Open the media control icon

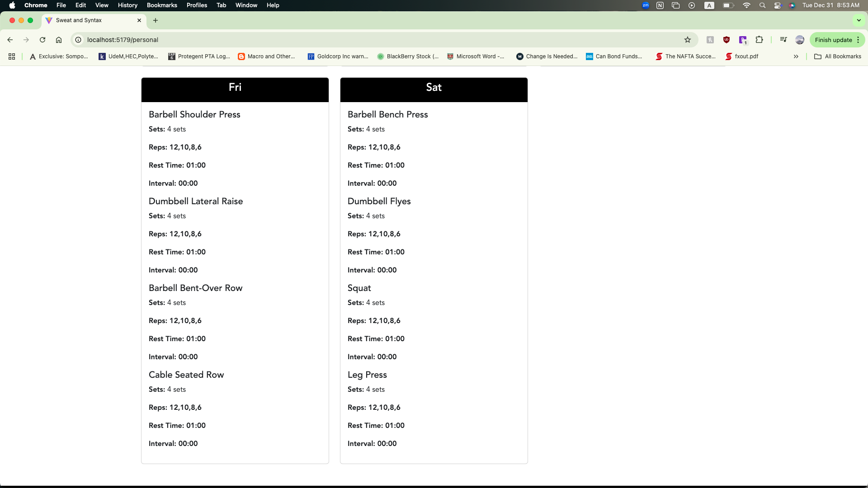tap(783, 40)
